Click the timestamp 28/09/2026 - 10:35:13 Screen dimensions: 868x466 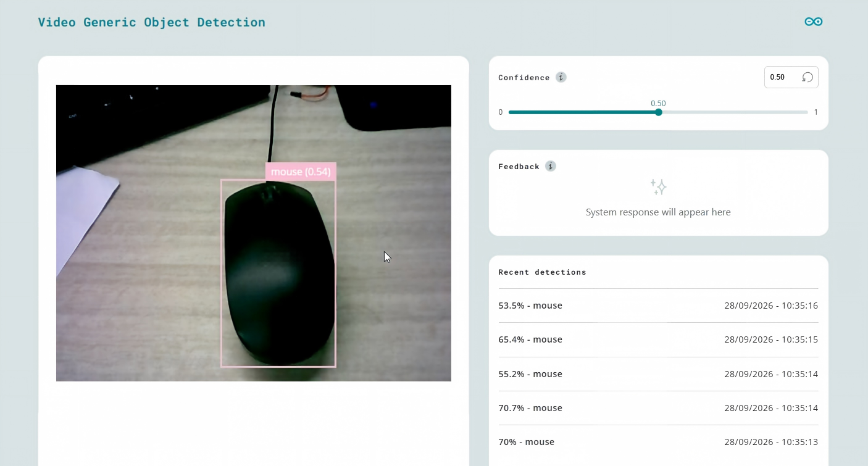pyautogui.click(x=771, y=442)
